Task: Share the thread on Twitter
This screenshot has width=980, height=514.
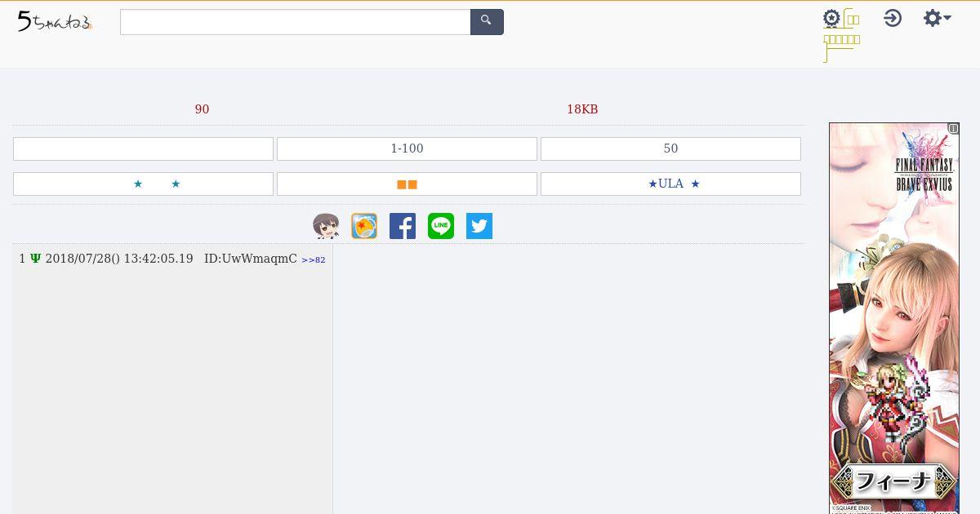Action: tap(479, 226)
